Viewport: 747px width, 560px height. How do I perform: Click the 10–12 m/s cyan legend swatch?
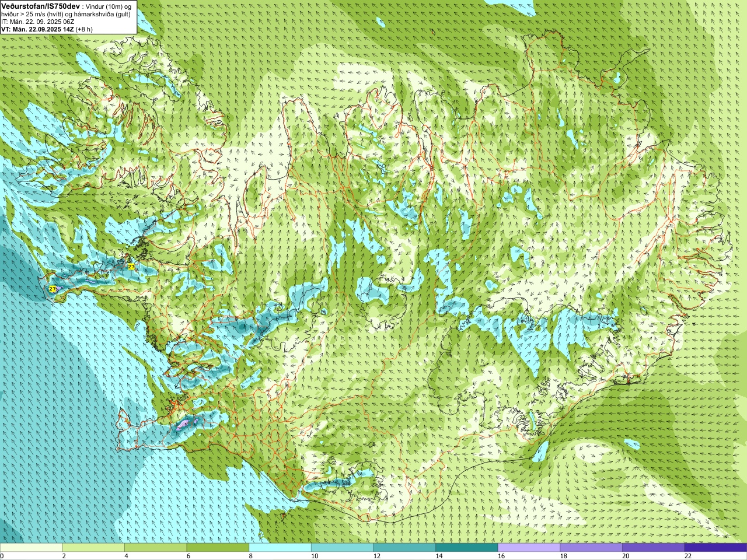(342, 548)
